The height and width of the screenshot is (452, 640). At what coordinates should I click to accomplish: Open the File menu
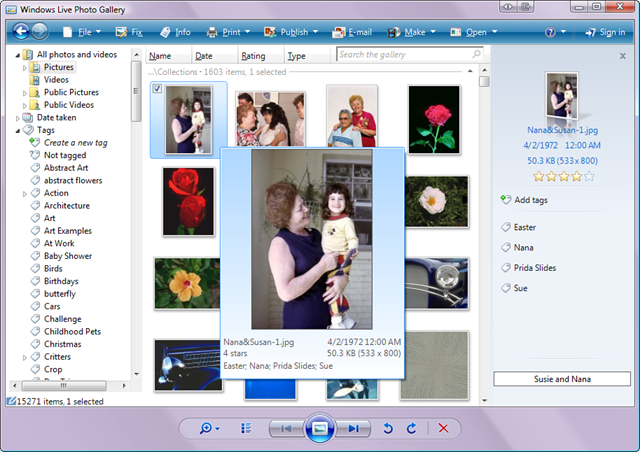[83, 32]
